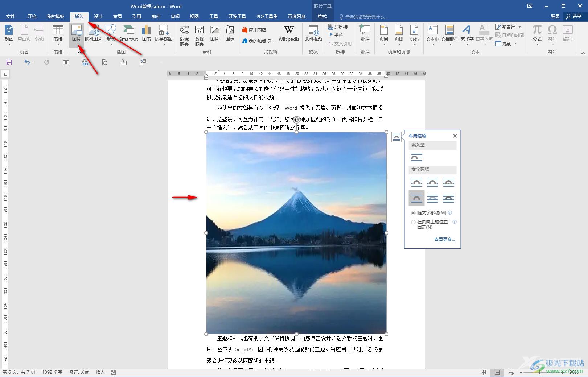This screenshot has width=588, height=377.
Task: Click the 查看更多 see more link
Action: 444,240
